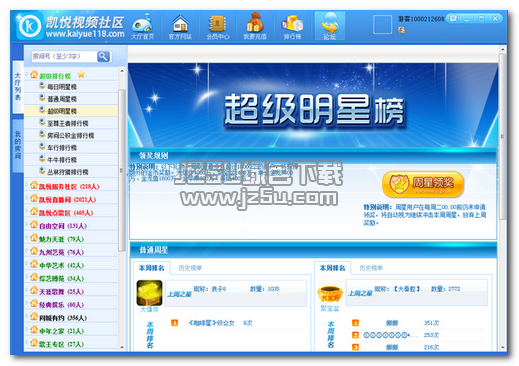Click the sidebar list scroll-up arrow
The height and width of the screenshot is (366, 519).
click(122, 71)
